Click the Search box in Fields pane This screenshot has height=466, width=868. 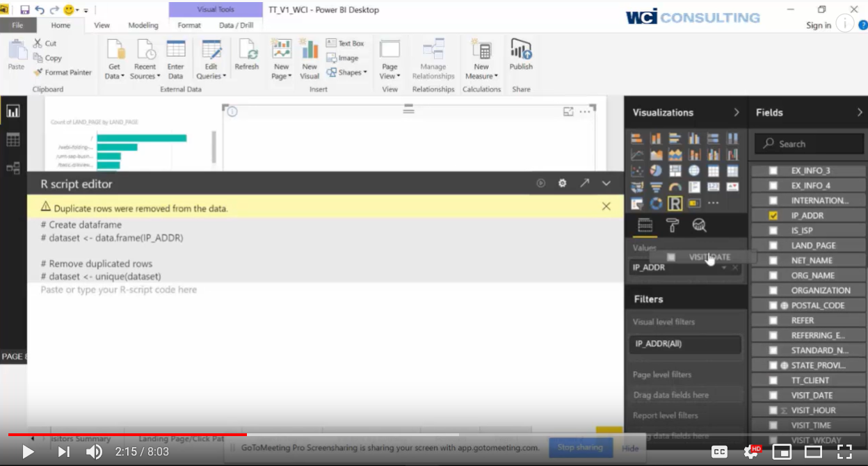point(809,143)
